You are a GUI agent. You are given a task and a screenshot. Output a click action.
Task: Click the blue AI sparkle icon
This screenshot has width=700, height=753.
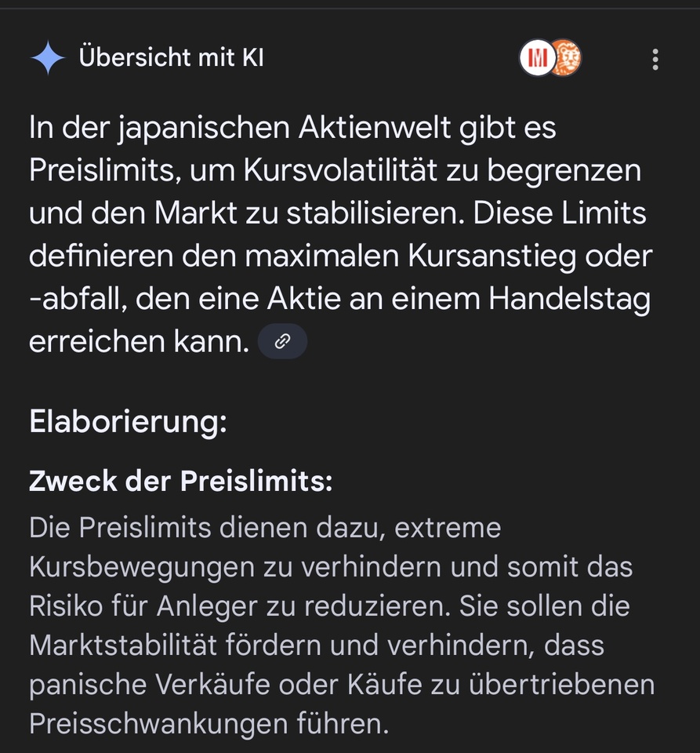pos(48,58)
